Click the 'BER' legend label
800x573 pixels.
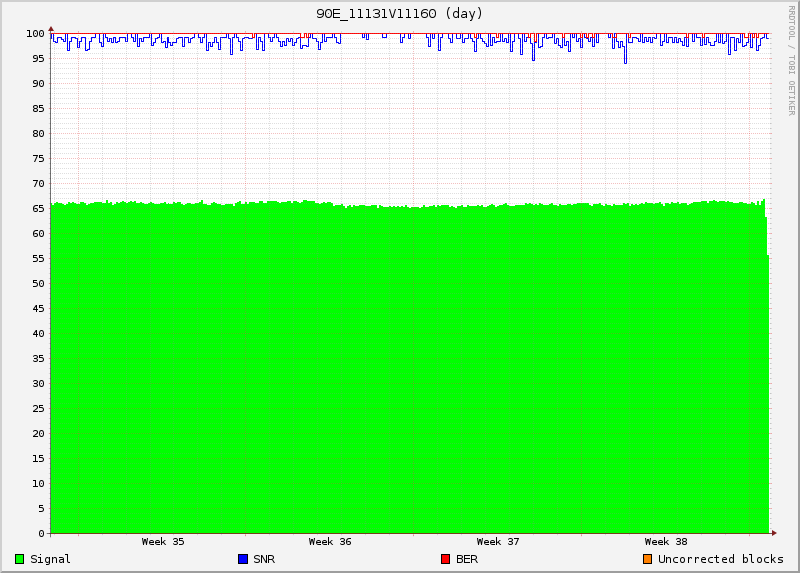click(467, 559)
